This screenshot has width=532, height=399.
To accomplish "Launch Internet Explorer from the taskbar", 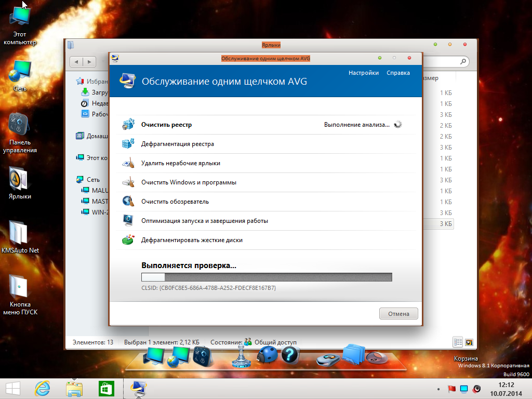I will point(43,389).
